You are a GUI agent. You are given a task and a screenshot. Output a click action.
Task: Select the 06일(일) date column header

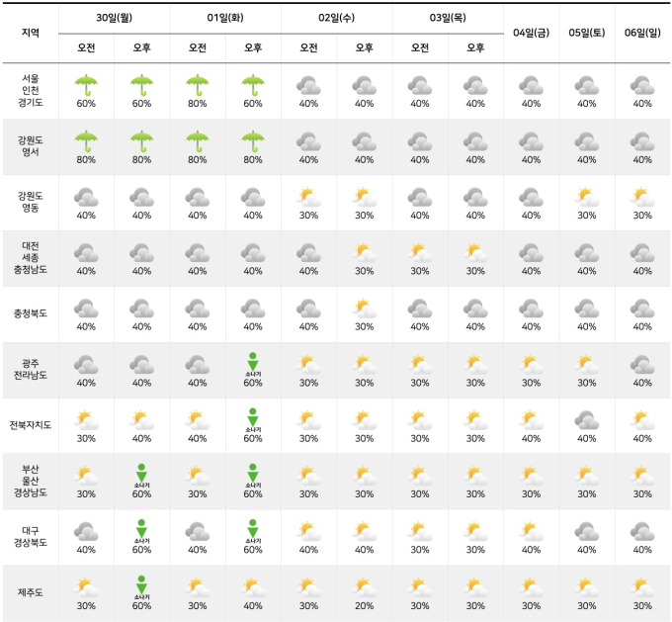pyautogui.click(x=642, y=33)
